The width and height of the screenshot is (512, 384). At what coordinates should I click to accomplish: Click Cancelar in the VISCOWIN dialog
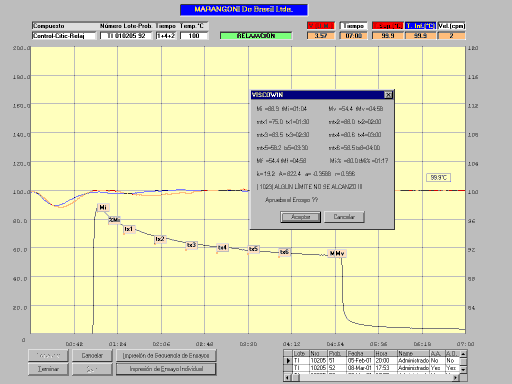coord(344,217)
